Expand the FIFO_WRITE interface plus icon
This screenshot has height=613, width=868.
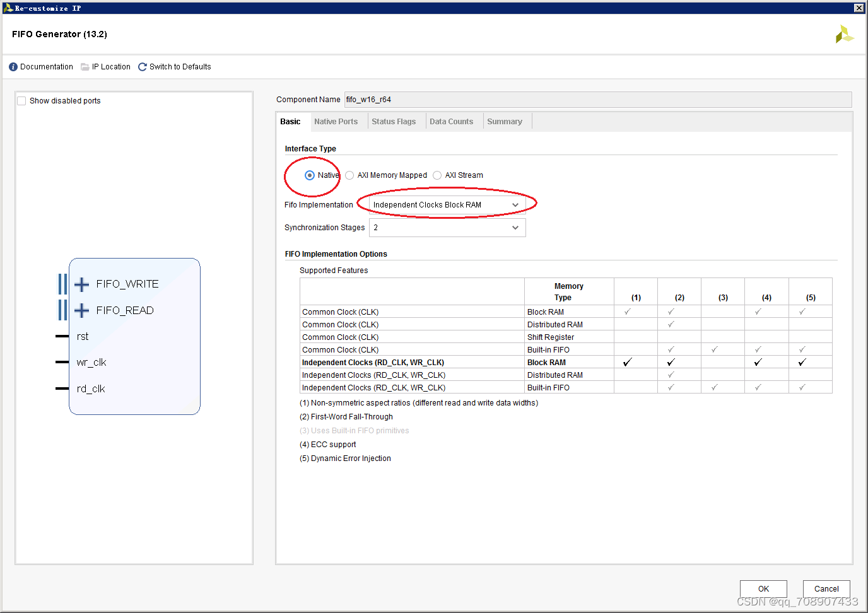tap(81, 284)
